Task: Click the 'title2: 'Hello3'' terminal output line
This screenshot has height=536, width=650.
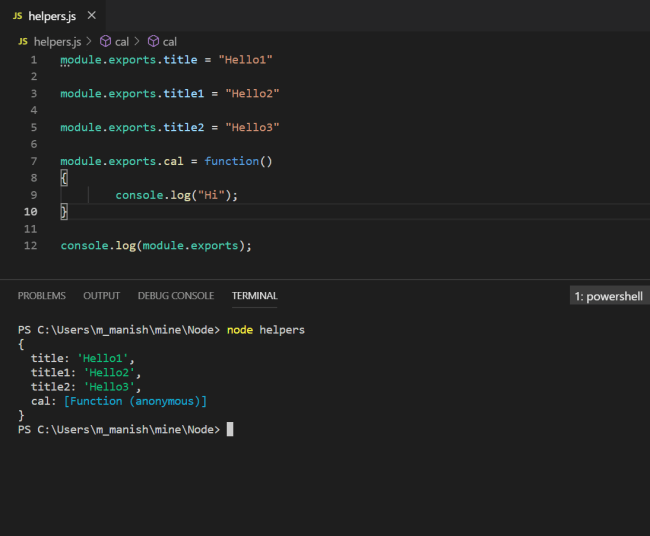Action: [86, 387]
